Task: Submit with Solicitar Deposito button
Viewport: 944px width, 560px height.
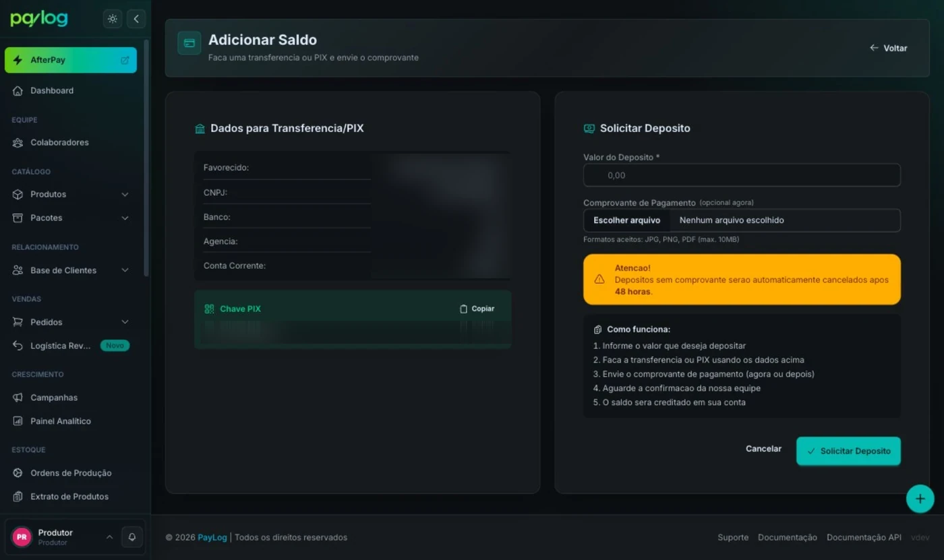Action: coord(848,451)
